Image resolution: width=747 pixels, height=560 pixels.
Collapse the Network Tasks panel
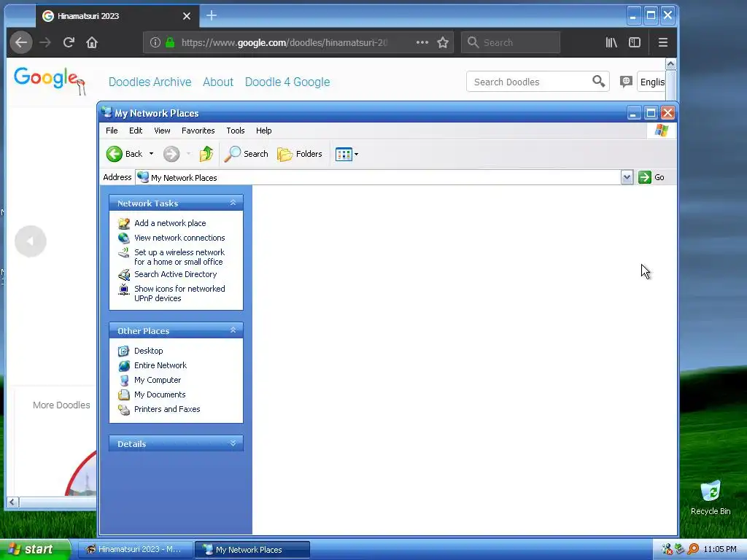tap(233, 203)
